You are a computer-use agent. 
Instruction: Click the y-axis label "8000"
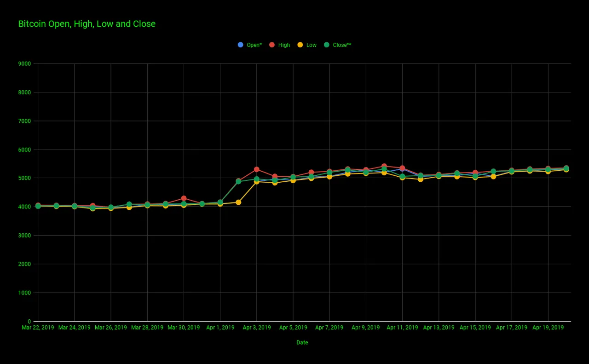[25, 92]
